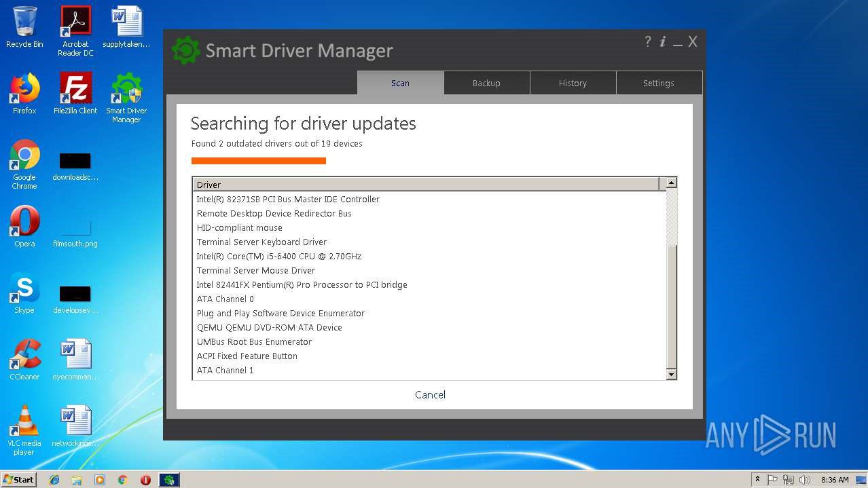
Task: Select ATA Channel 0 row
Action: pos(429,299)
